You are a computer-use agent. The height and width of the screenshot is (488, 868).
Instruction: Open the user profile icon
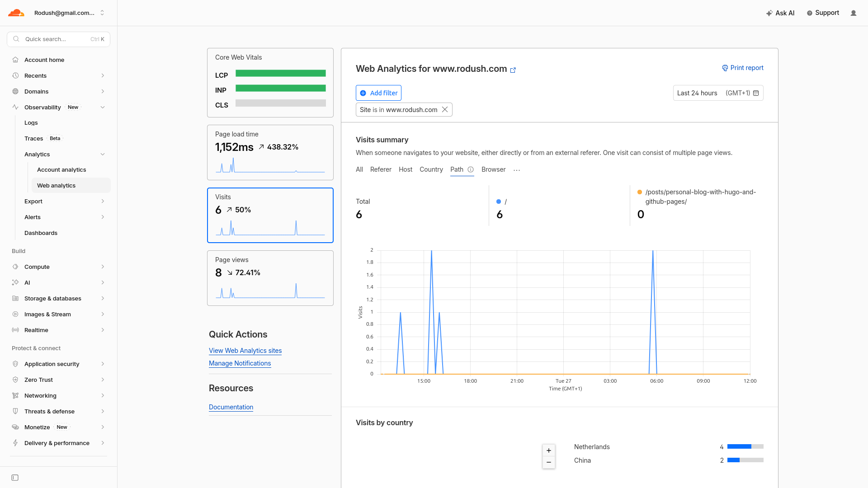[854, 13]
